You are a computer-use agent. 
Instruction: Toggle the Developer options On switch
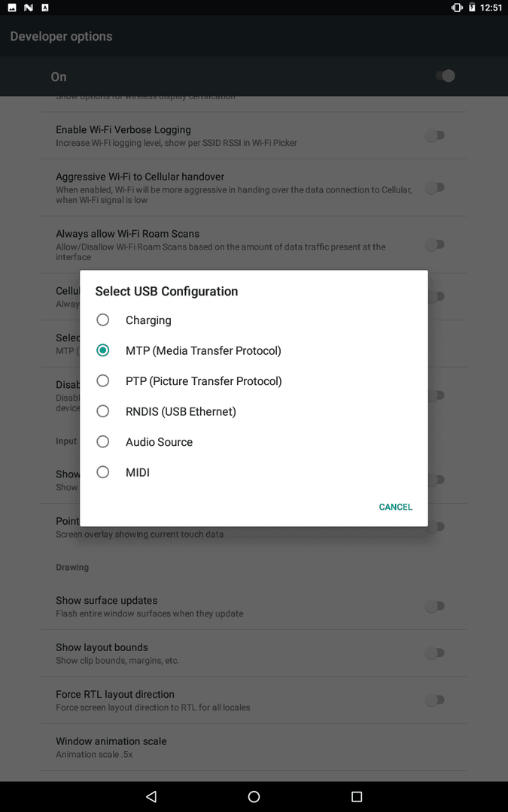coord(445,76)
